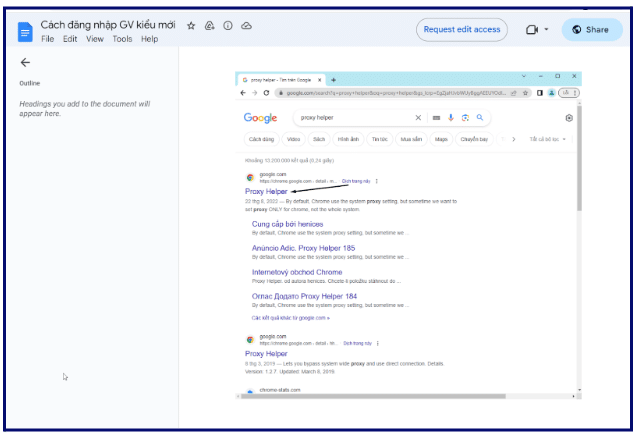The width and height of the screenshot is (638, 436).
Task: Select the Maps filter chip
Action: click(441, 140)
